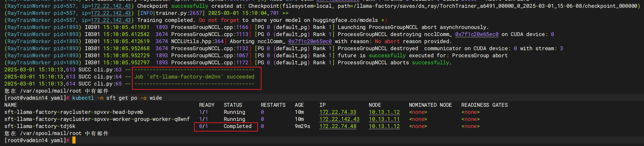
Task: Click the AGE column header
Action: [x=299, y=105]
